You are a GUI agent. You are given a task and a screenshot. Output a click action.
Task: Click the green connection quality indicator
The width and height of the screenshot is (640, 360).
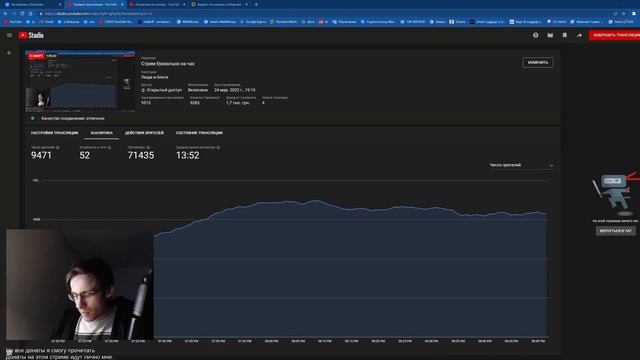[33, 118]
